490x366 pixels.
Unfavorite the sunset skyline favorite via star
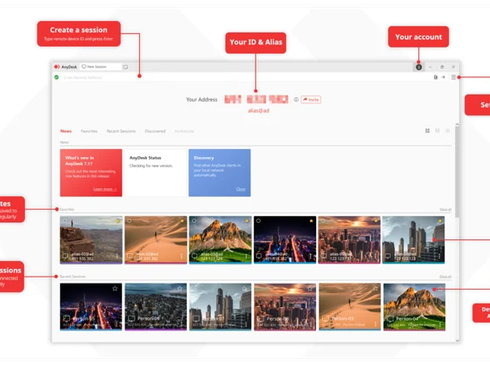click(376, 221)
